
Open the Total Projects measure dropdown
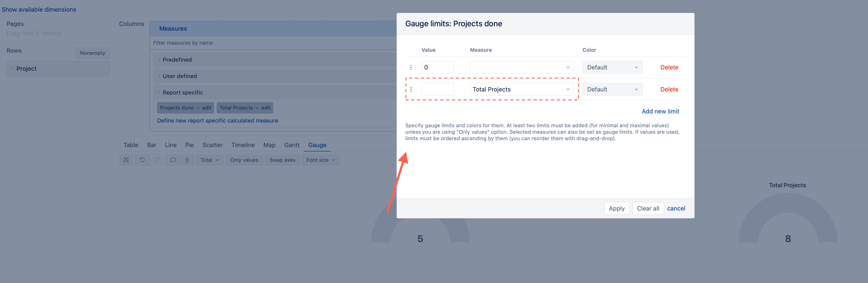coord(522,89)
